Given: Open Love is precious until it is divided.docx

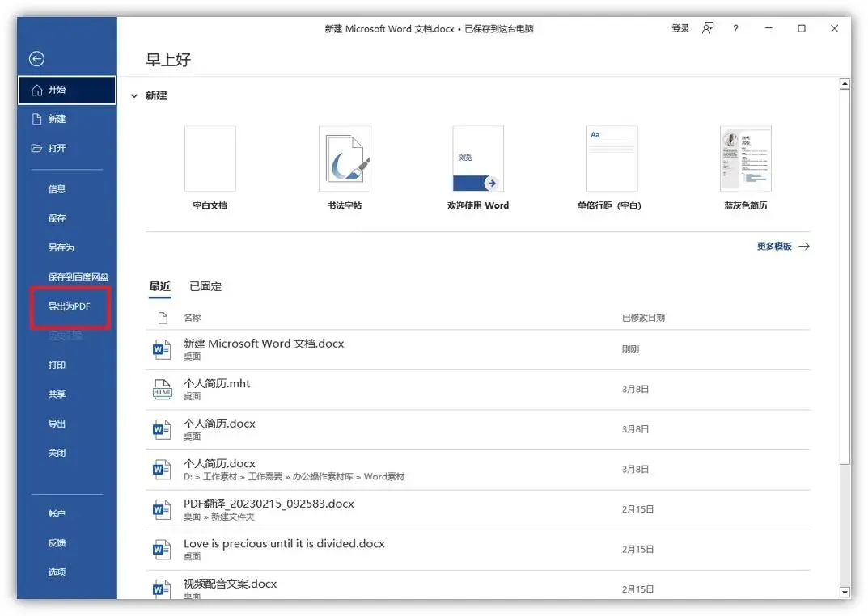Looking at the screenshot, I should [478, 551].
